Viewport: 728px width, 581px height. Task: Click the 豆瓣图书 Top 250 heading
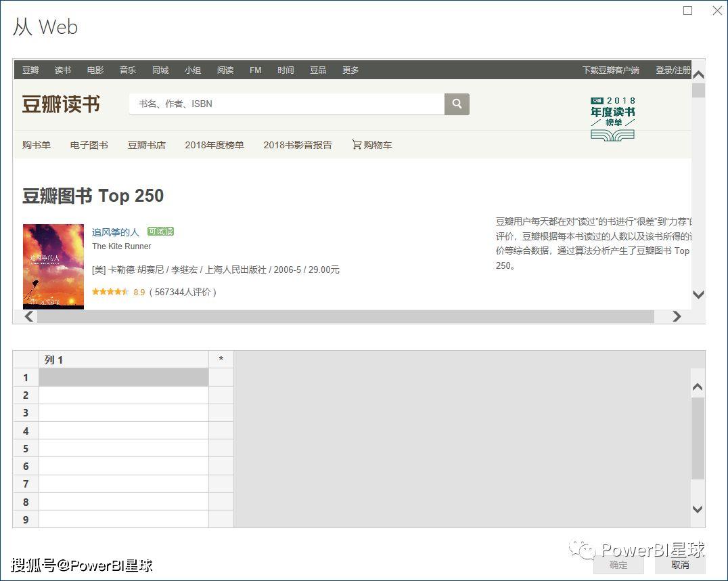pos(93,196)
